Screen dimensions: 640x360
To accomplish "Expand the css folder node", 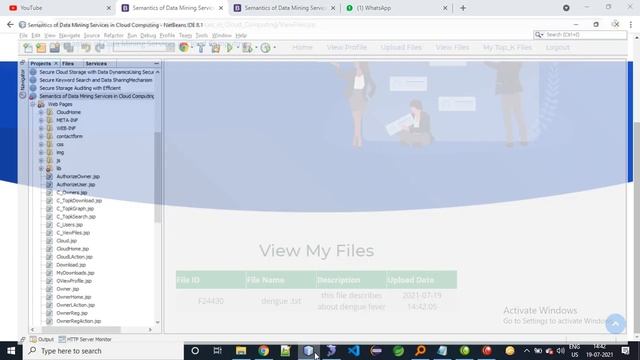I will point(41,144).
